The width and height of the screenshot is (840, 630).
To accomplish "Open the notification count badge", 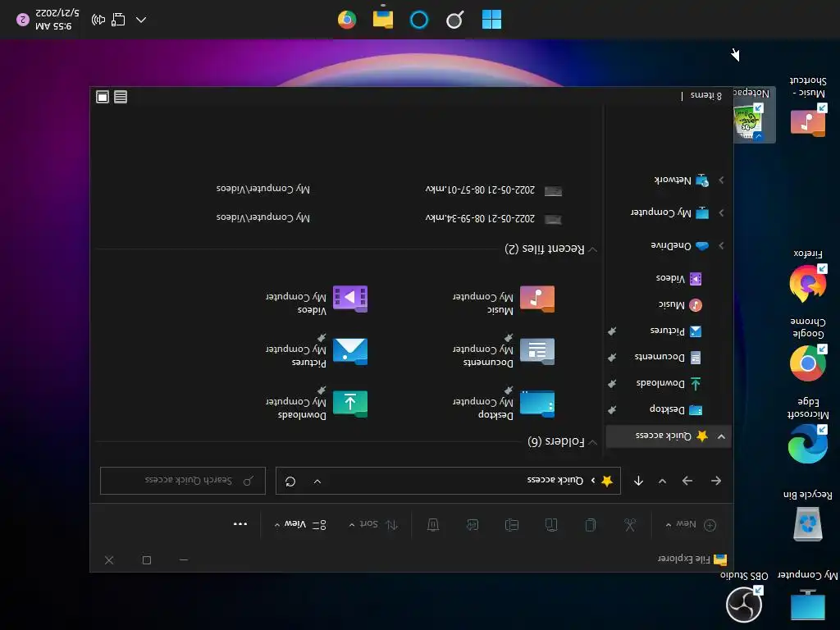I will pos(22,20).
